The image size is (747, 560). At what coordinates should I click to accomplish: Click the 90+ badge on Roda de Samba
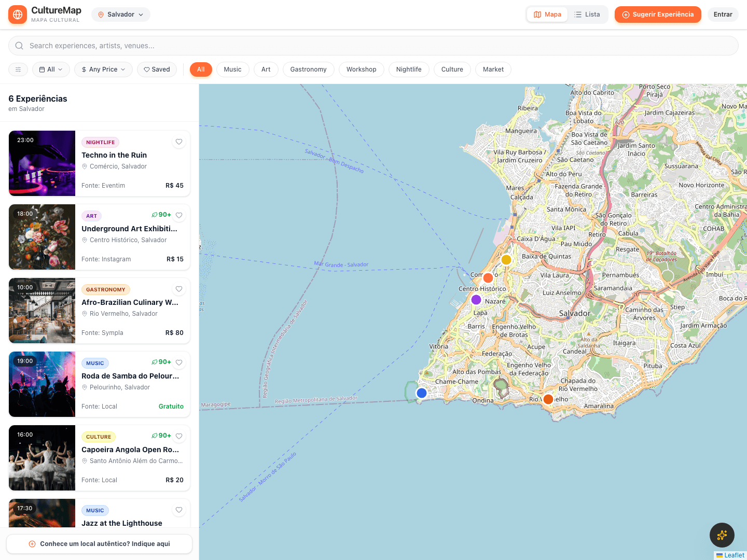(161, 362)
